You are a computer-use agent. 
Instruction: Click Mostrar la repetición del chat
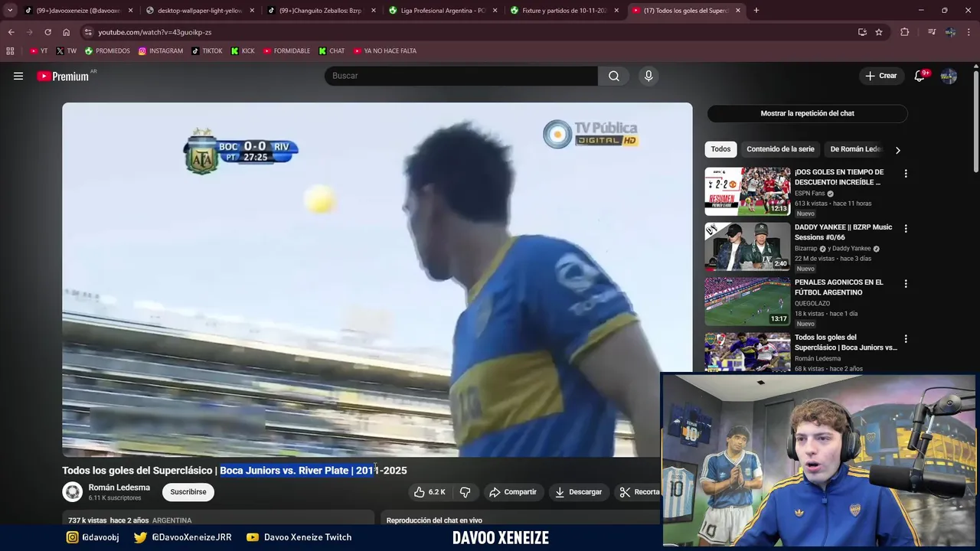(807, 113)
